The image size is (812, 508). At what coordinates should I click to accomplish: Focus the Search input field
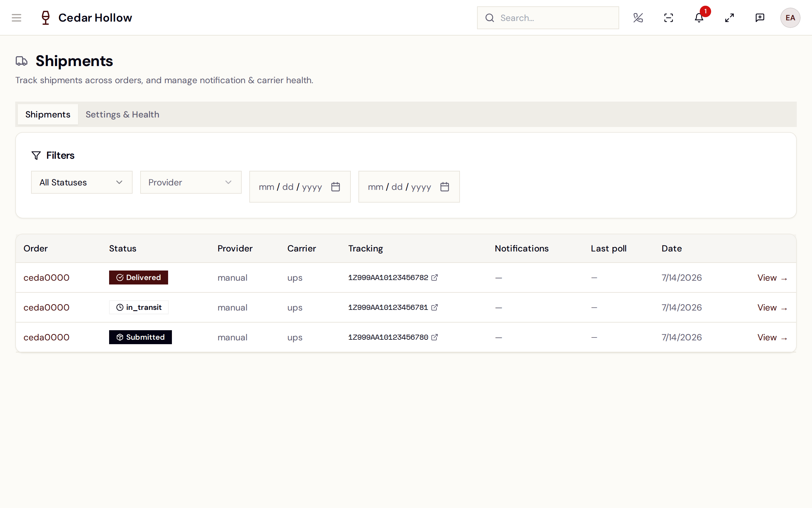click(548, 18)
